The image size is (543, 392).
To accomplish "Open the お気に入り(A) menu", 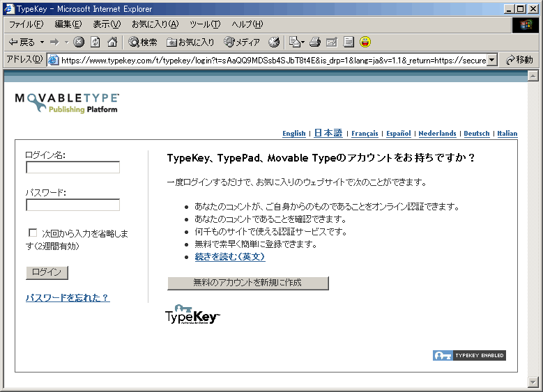I will tap(155, 24).
